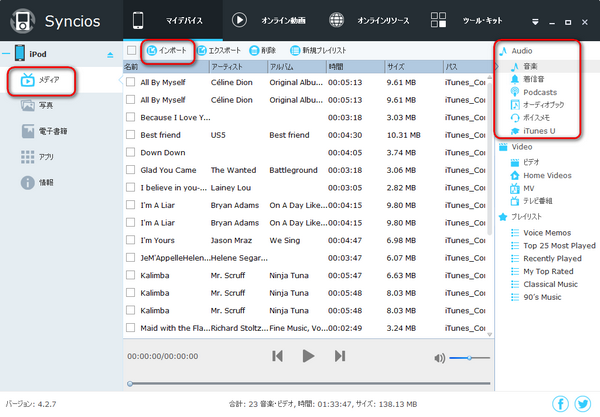Sort by 名前 (Name) column header
The image size is (600, 417).
[166, 67]
